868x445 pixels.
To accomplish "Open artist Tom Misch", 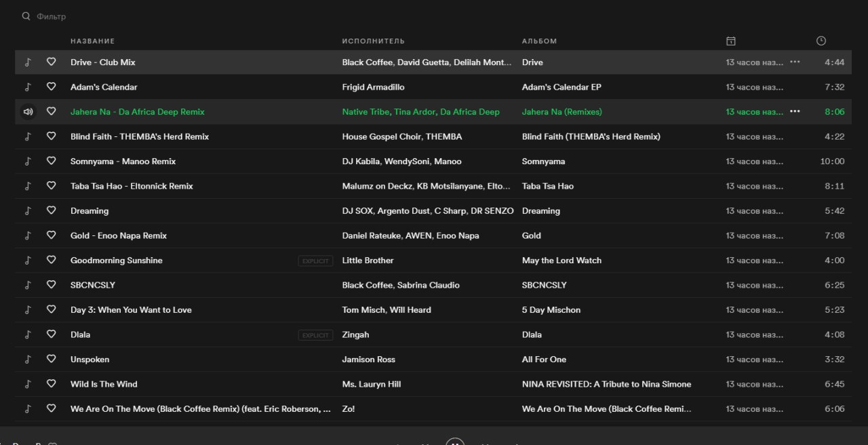I will [364, 310].
